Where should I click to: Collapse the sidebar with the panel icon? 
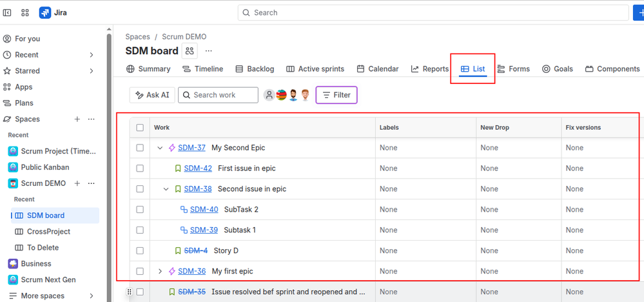(x=7, y=13)
